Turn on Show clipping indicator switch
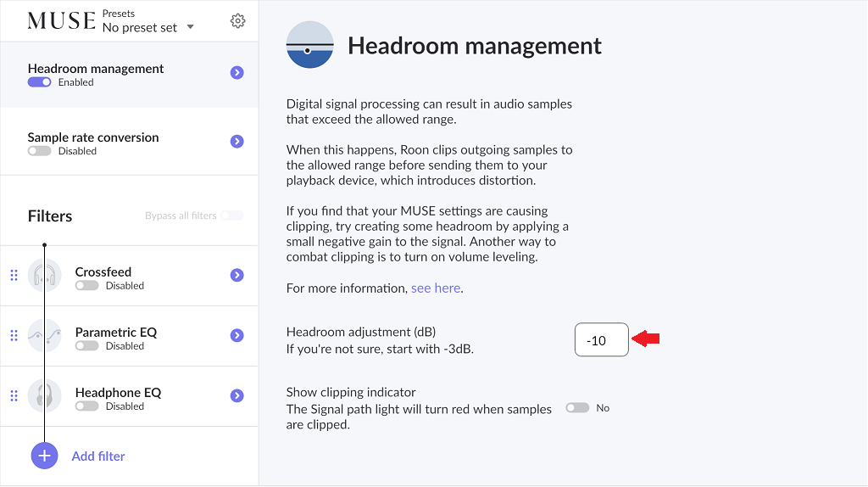 577,408
